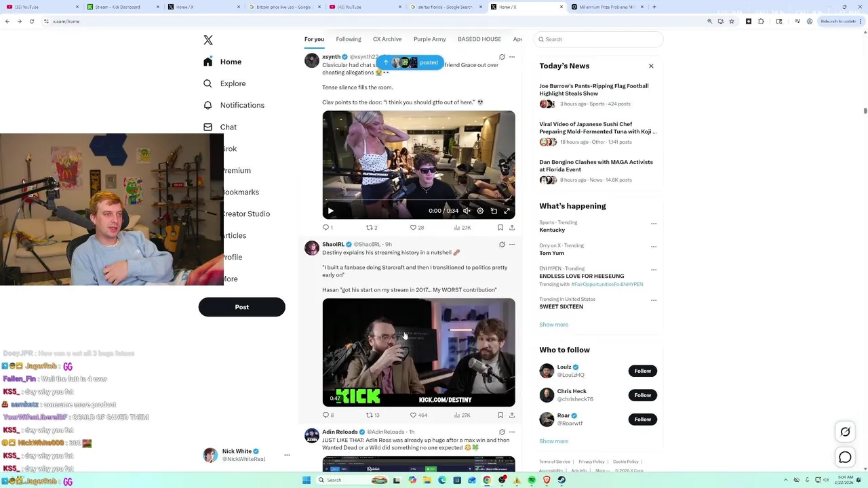Screen dimensions: 868x488
Task: Open the floating messages chat button
Action: (x=845, y=457)
